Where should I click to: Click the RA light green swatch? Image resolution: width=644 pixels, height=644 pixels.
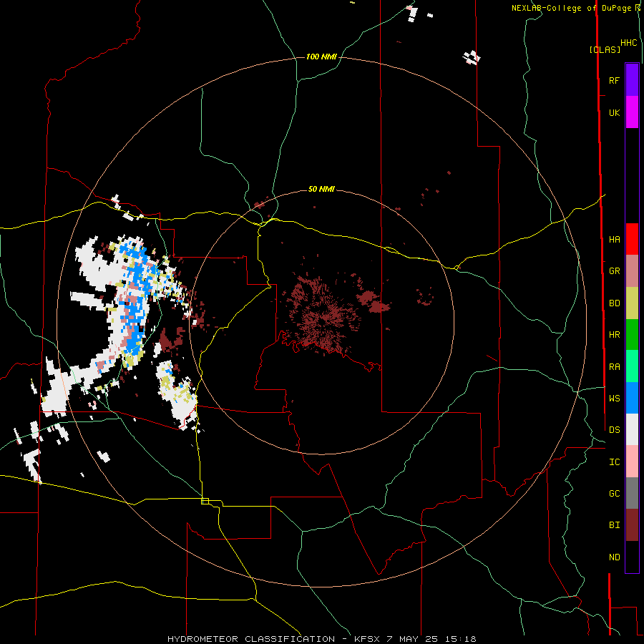pyautogui.click(x=632, y=366)
